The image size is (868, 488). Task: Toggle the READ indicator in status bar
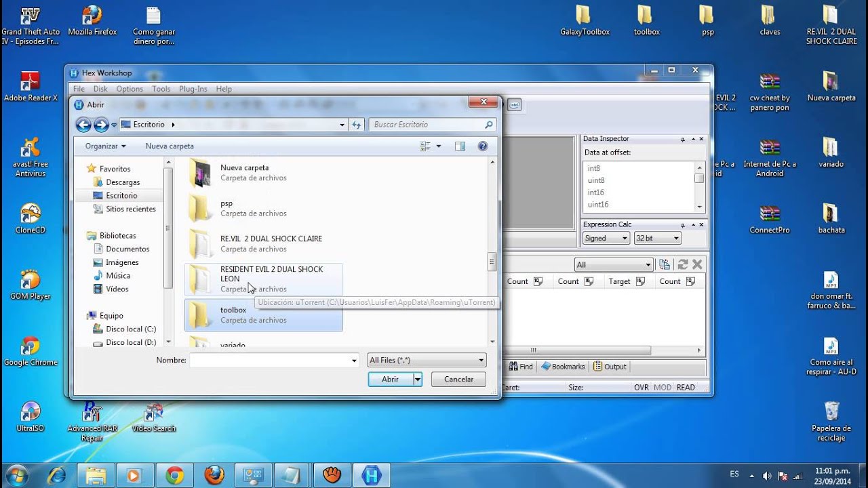(x=686, y=388)
